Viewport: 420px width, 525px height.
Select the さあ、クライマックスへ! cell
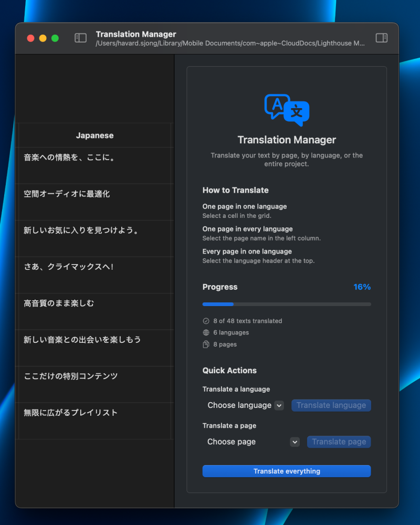tap(94, 275)
